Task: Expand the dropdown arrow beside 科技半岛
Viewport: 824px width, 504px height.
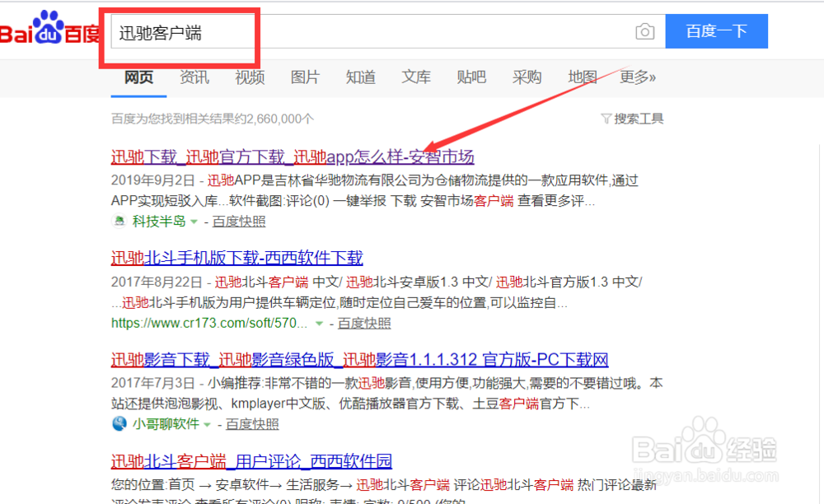Action: tap(194, 222)
